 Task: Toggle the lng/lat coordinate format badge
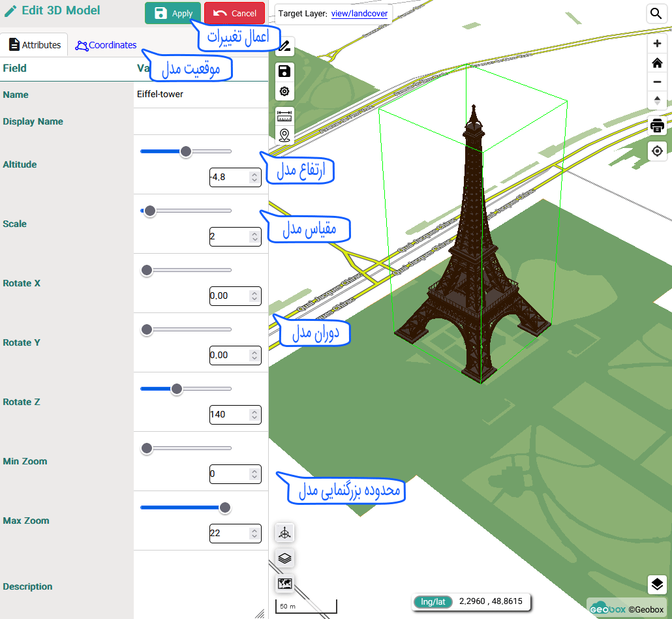(x=433, y=601)
